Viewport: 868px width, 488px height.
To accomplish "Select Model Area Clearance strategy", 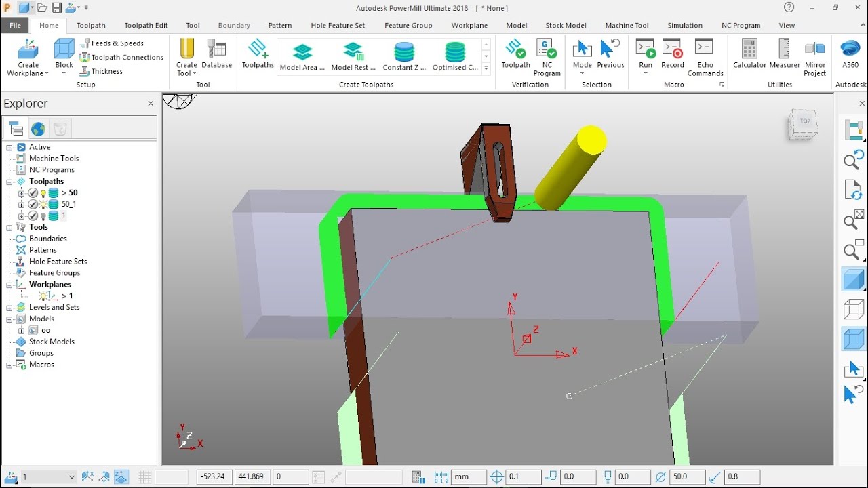I will click(x=302, y=56).
